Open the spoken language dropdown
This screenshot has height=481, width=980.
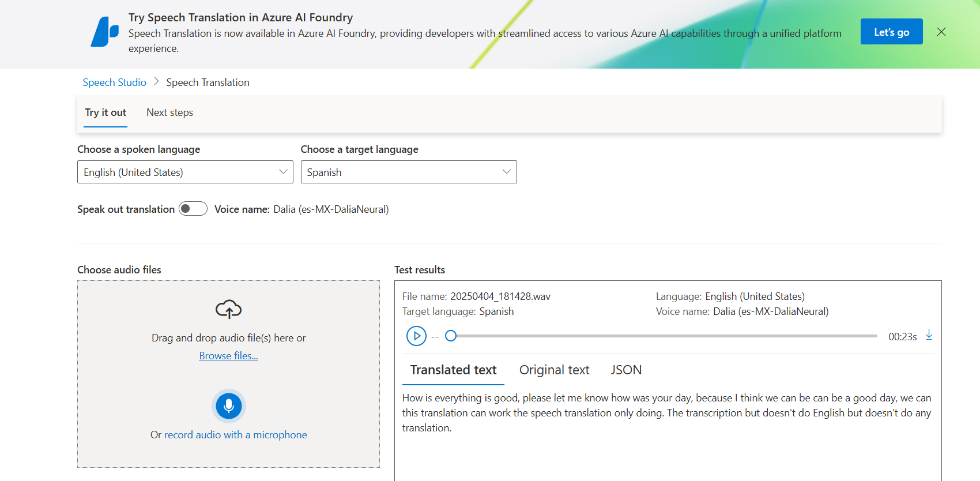(x=185, y=172)
